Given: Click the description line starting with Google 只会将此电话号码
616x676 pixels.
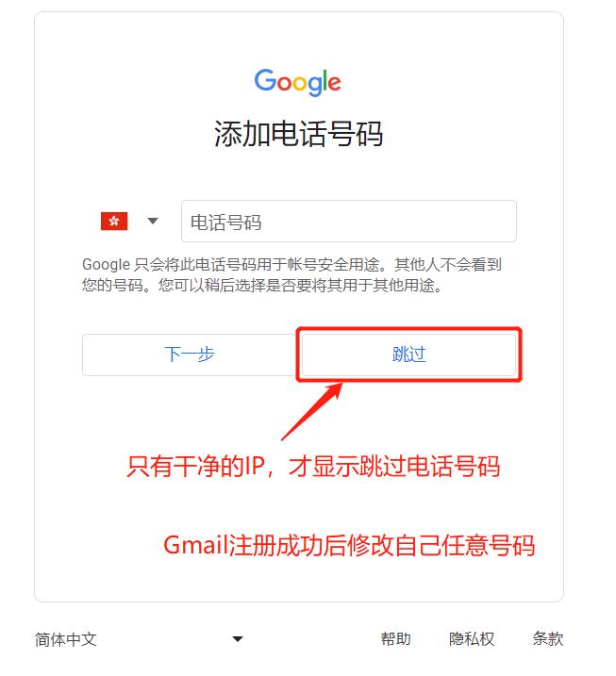Looking at the screenshot, I should [x=291, y=264].
